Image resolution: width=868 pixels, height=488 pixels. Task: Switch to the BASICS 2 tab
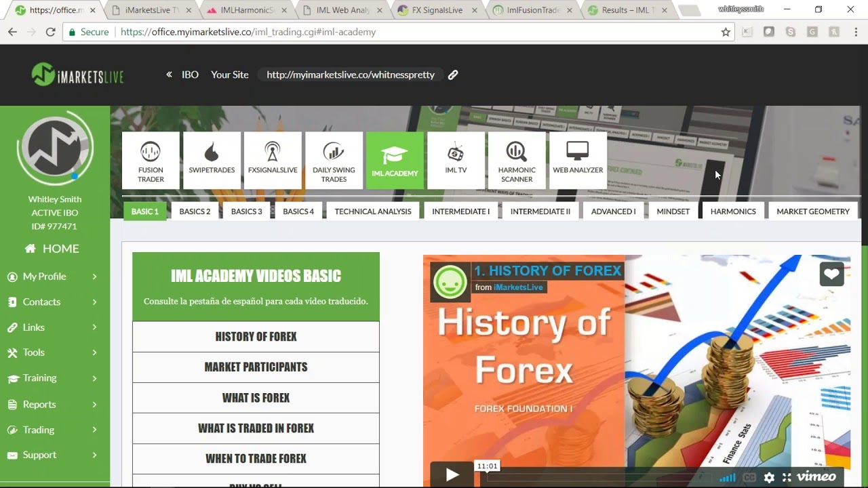(195, 211)
